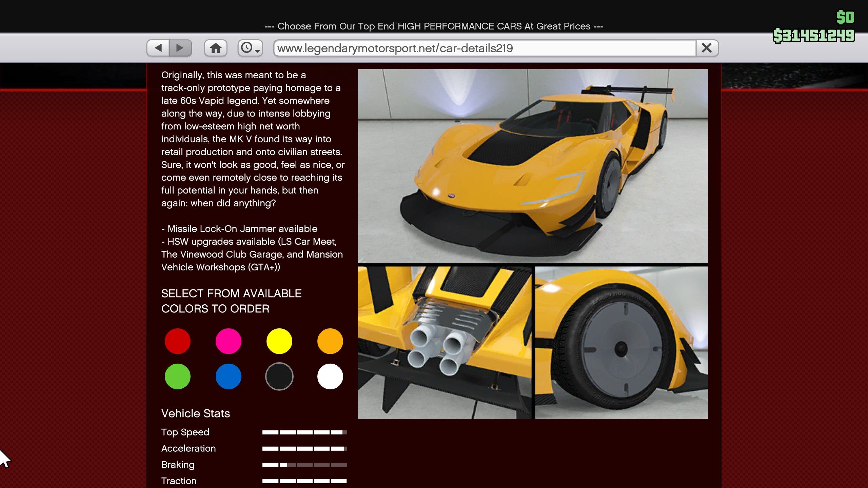The height and width of the screenshot is (488, 868).
Task: Click the legendarymotorsport.net address bar
Action: 485,48
